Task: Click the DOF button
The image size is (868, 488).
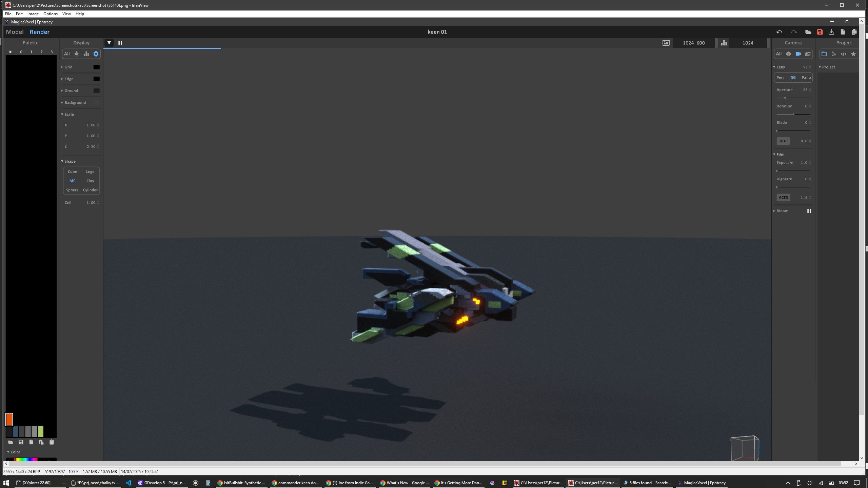Action: [x=783, y=141]
